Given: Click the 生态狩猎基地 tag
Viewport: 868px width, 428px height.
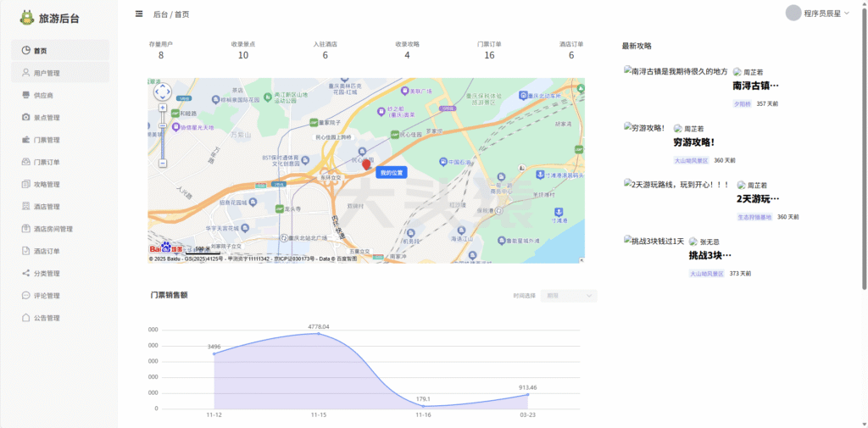Looking at the screenshot, I should tap(754, 217).
